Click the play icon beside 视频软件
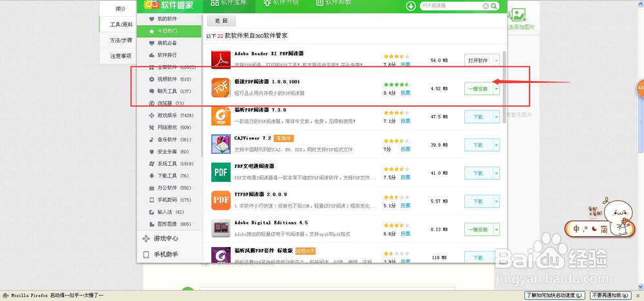Screen dimensions: 644x301 point(151,79)
